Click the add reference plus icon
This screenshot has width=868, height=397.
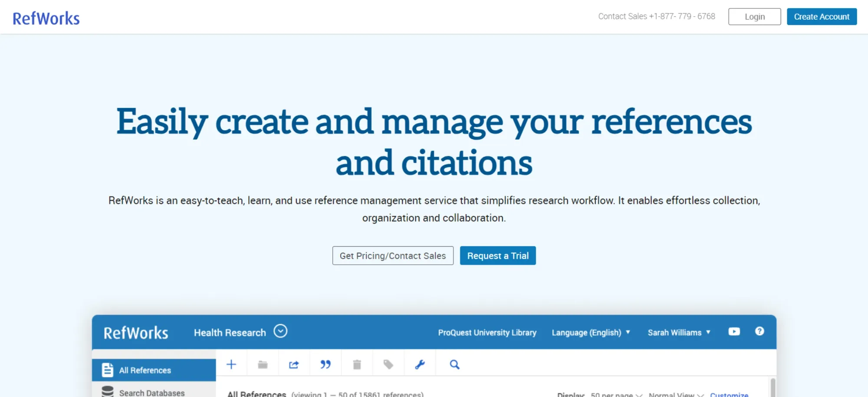[231, 364]
